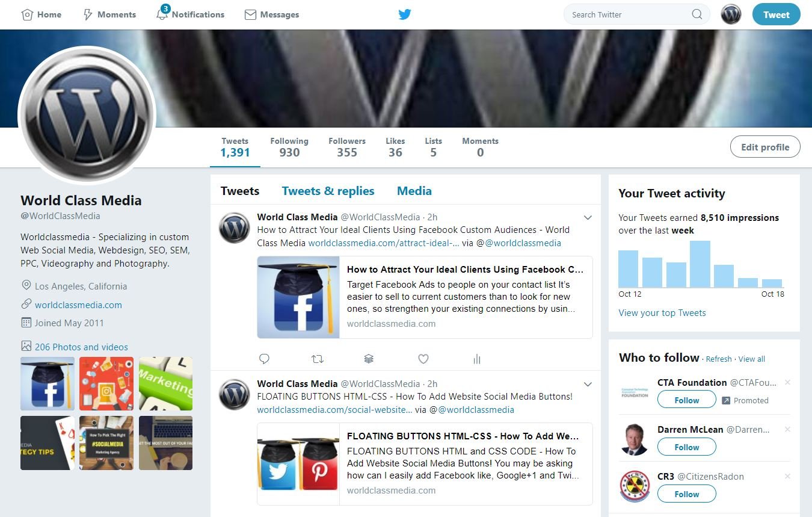Click the Edit profile button
The height and width of the screenshot is (517, 812).
764,147
